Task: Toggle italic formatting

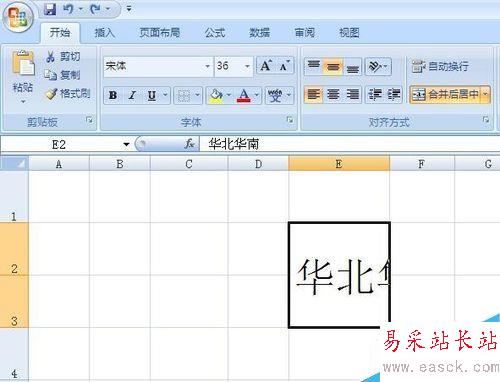Action: click(x=132, y=95)
